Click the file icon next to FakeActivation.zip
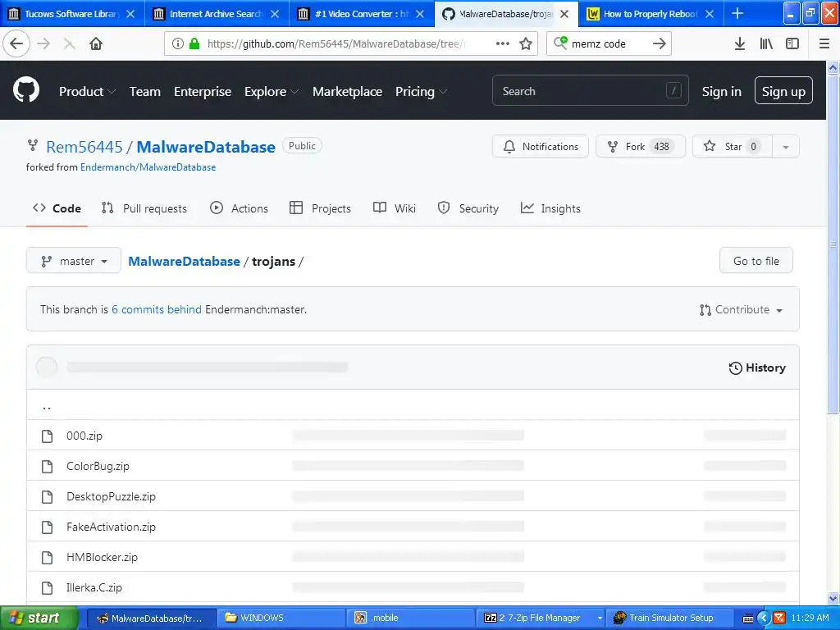Image resolution: width=840 pixels, height=630 pixels. [47, 527]
